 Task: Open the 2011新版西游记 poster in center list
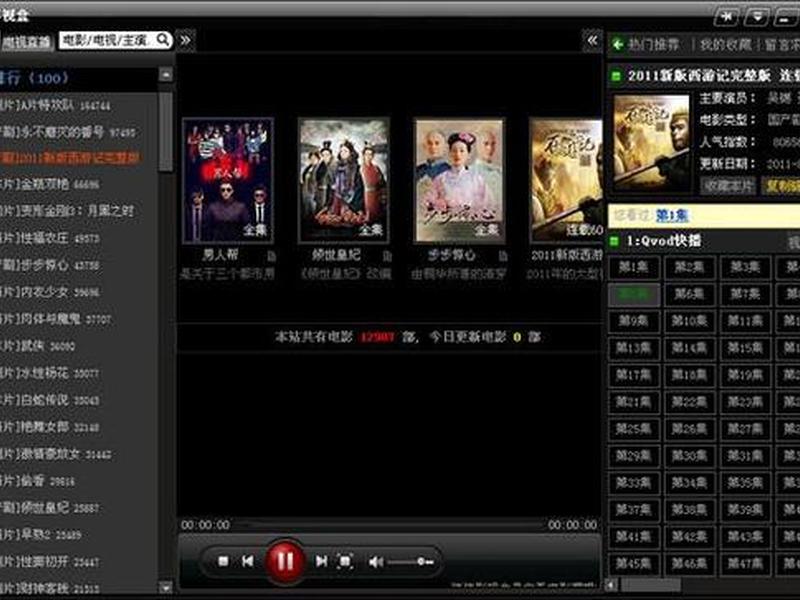click(x=566, y=180)
